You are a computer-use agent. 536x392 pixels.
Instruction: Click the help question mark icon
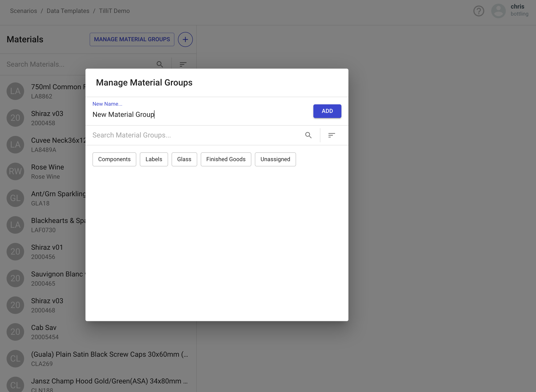(479, 11)
